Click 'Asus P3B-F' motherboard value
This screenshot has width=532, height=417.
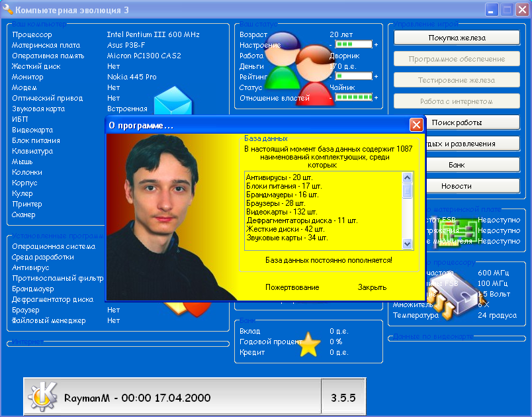pyautogui.click(x=126, y=45)
